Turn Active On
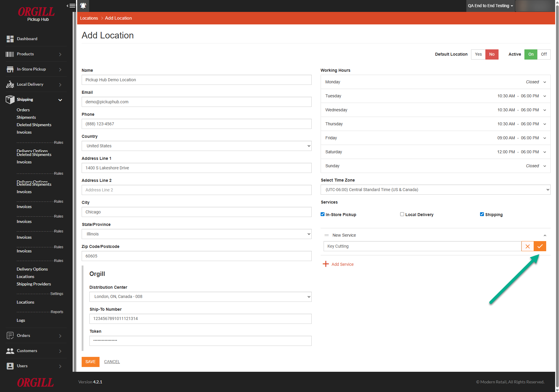This screenshot has width=559, height=392. (531, 54)
